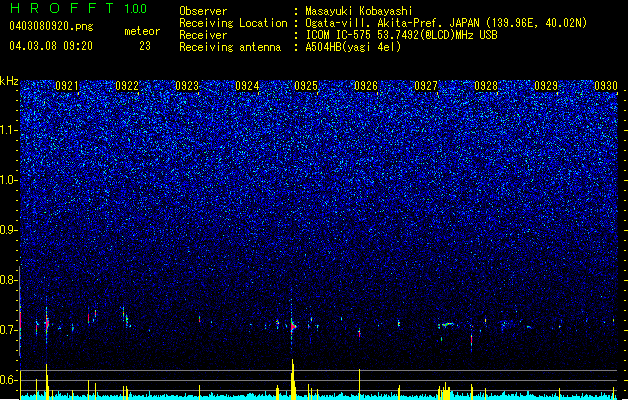Click the 0921 time marker

pos(67,86)
